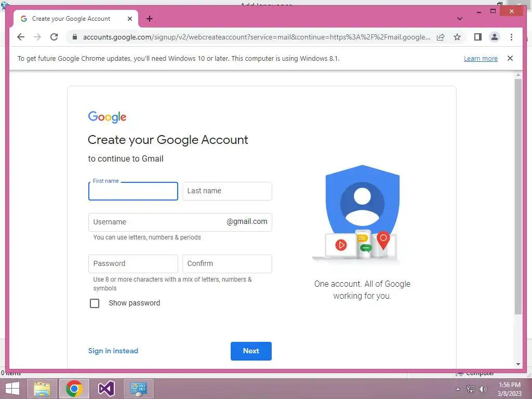The image size is (532, 399).
Task: Open the Chrome side panel icon
Action: coord(478,37)
